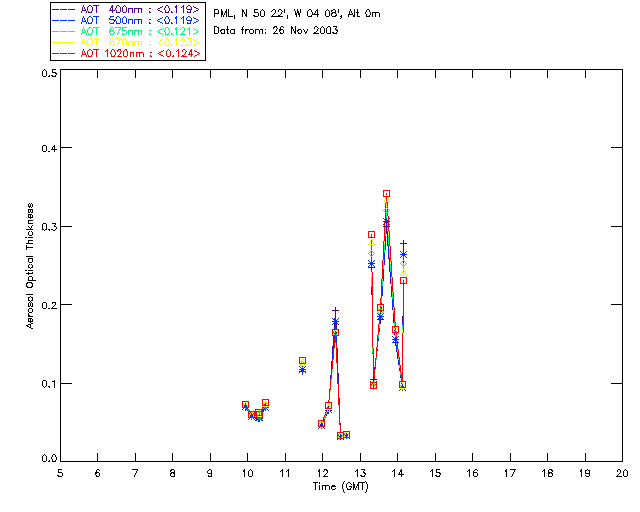The image size is (640, 512).
Task: Select the station text 'PML, N 50 22', W 04 08', Alt 0m'
Action: point(297,13)
